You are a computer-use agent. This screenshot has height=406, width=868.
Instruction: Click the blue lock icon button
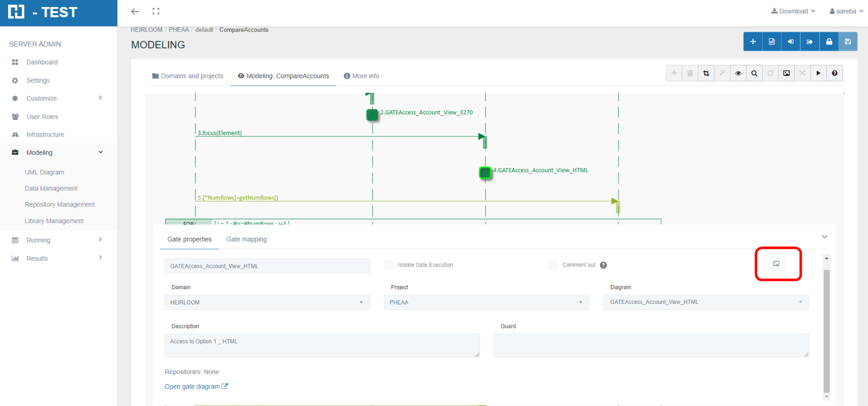coord(829,42)
